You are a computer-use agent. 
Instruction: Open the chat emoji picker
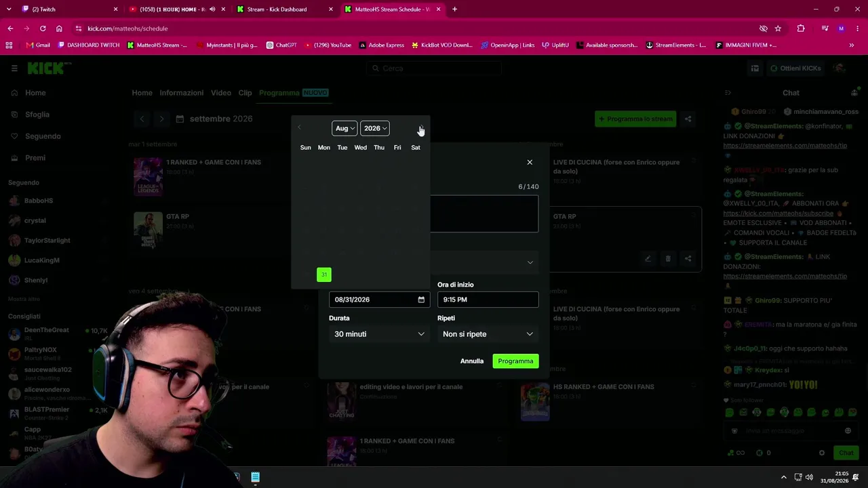pos(848,431)
